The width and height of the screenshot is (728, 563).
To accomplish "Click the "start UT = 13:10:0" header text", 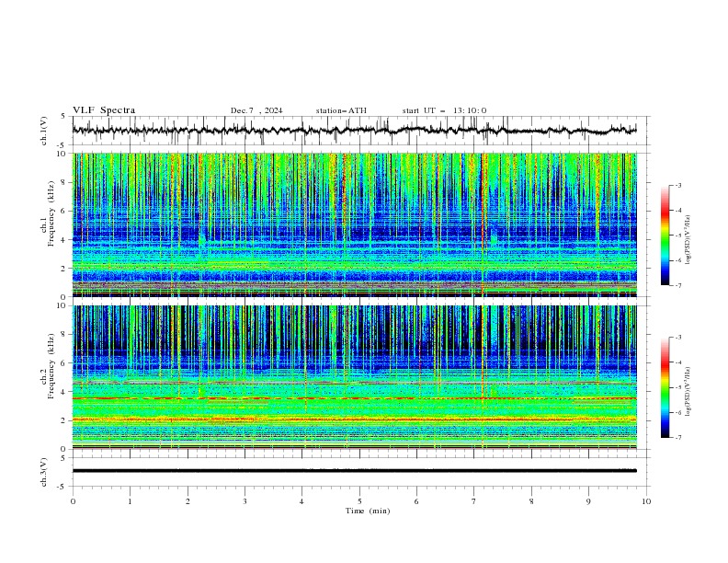I will (444, 110).
